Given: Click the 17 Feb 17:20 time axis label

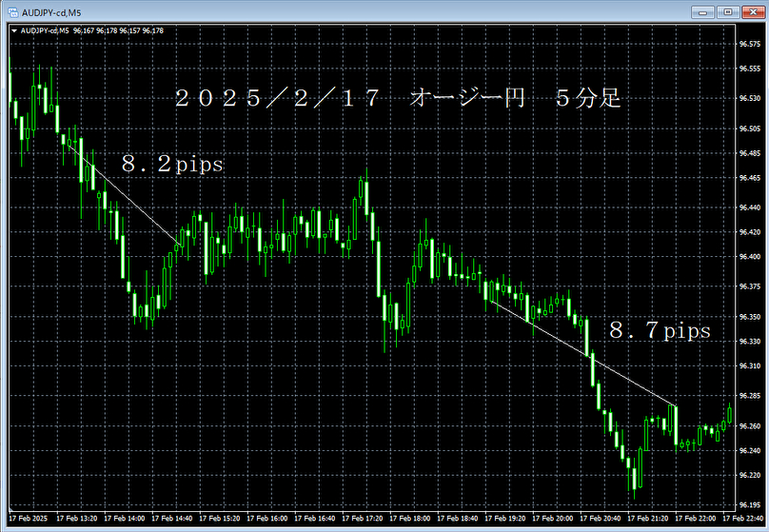Looking at the screenshot, I should 362,519.
